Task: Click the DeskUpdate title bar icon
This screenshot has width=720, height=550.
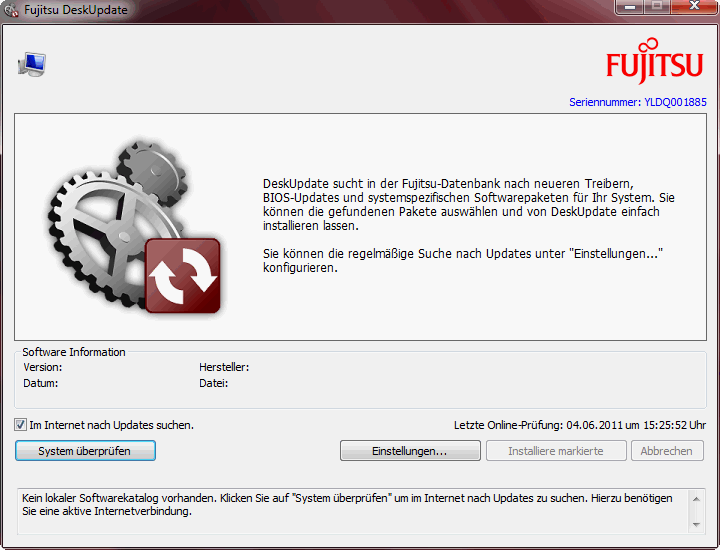Action: pos(11,10)
